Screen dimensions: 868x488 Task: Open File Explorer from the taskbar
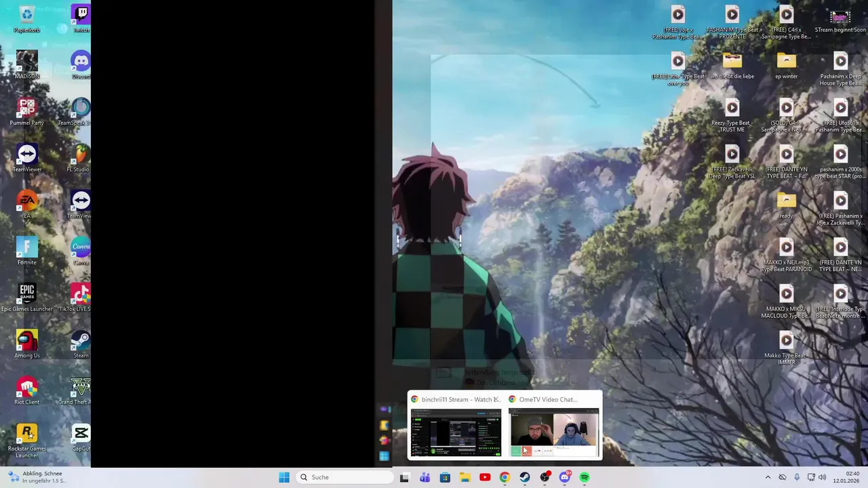(465, 477)
